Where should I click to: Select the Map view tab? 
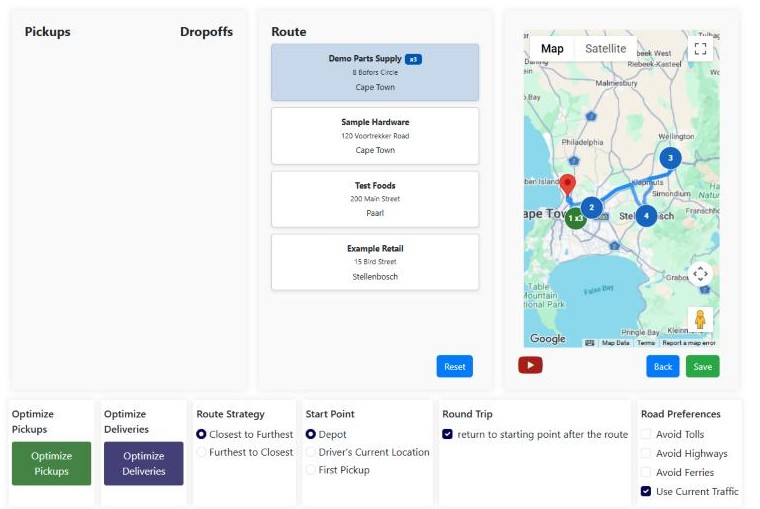(x=552, y=48)
